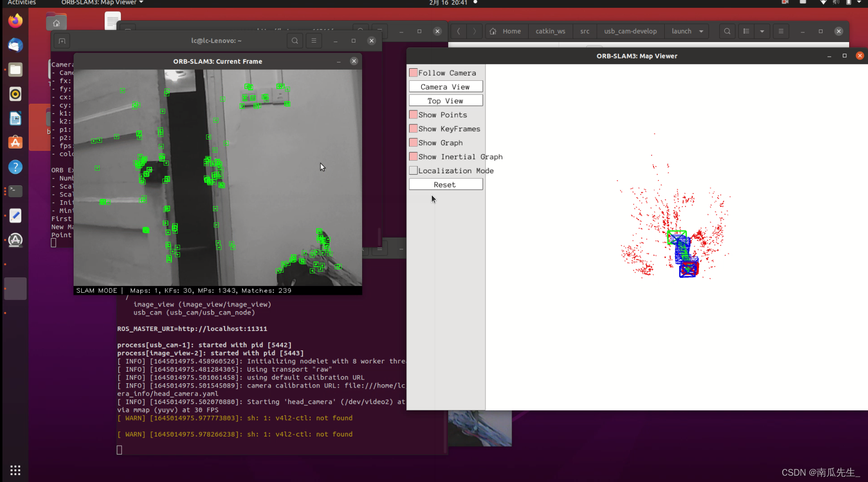Viewport: 868px width, 482px height.
Task: Toggle Show Graph checkbox
Action: coord(413,143)
